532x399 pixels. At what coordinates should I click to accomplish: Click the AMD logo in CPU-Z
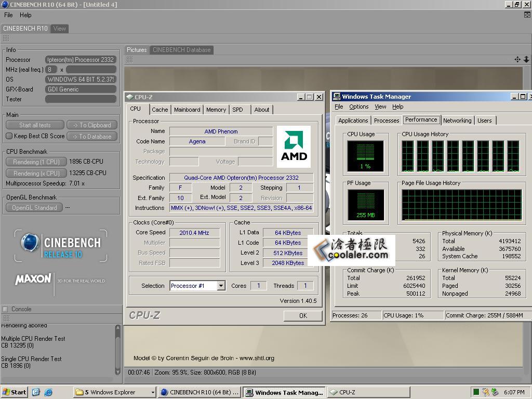294,147
